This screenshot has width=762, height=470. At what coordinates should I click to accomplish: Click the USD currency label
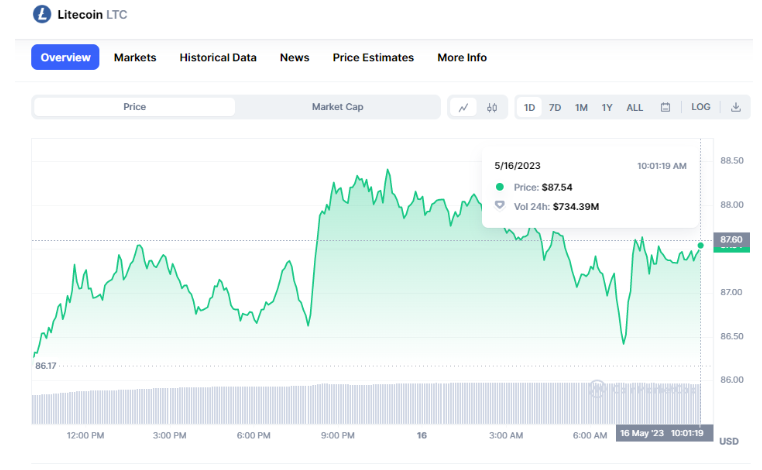click(x=729, y=441)
